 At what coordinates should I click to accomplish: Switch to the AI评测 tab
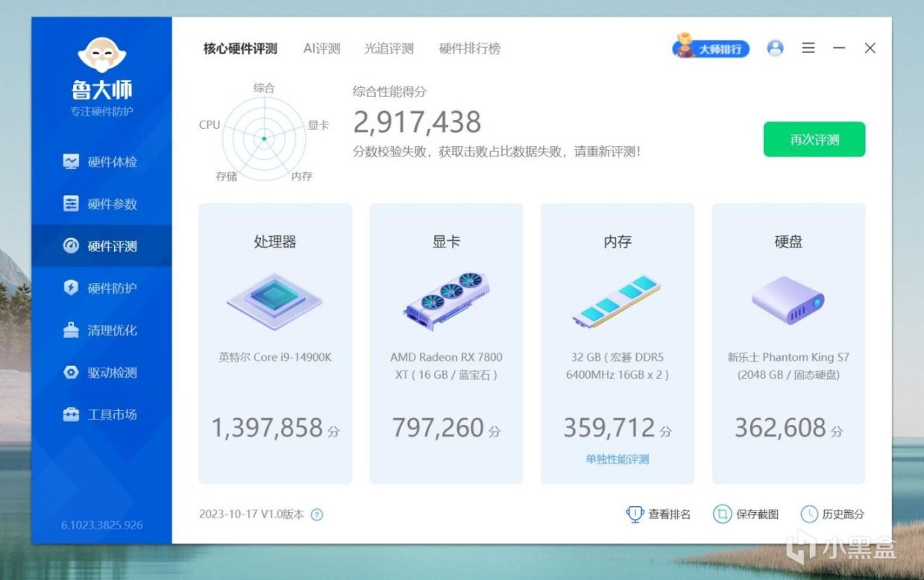coord(321,48)
